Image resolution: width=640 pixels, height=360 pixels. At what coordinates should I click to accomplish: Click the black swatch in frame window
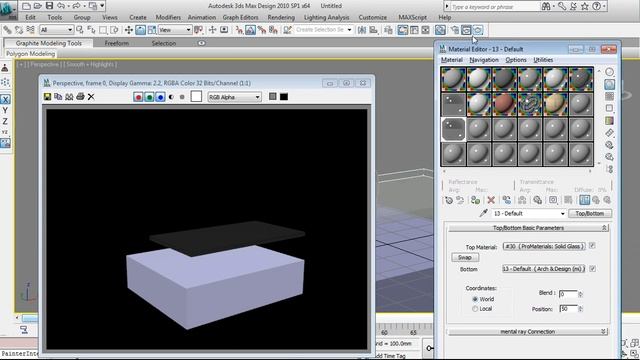click(284, 97)
